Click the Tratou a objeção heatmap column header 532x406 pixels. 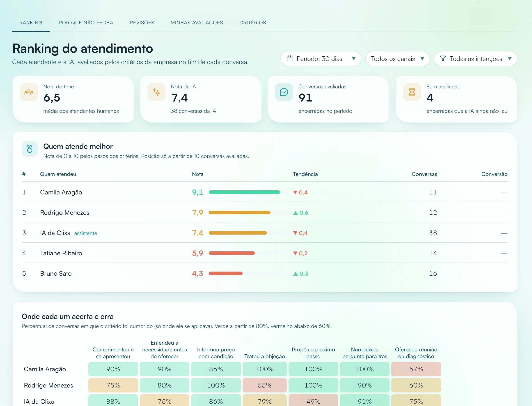[x=264, y=356]
